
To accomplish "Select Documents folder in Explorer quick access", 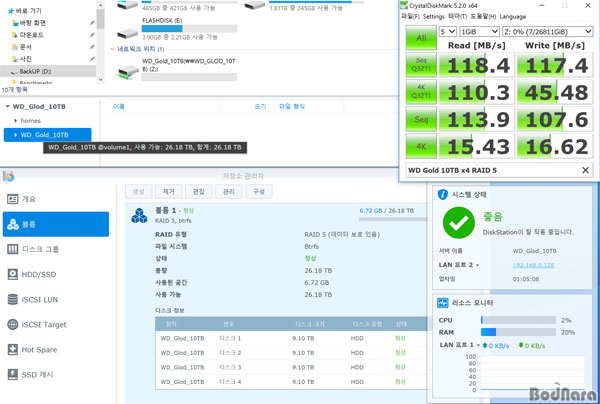I will 22,47.
